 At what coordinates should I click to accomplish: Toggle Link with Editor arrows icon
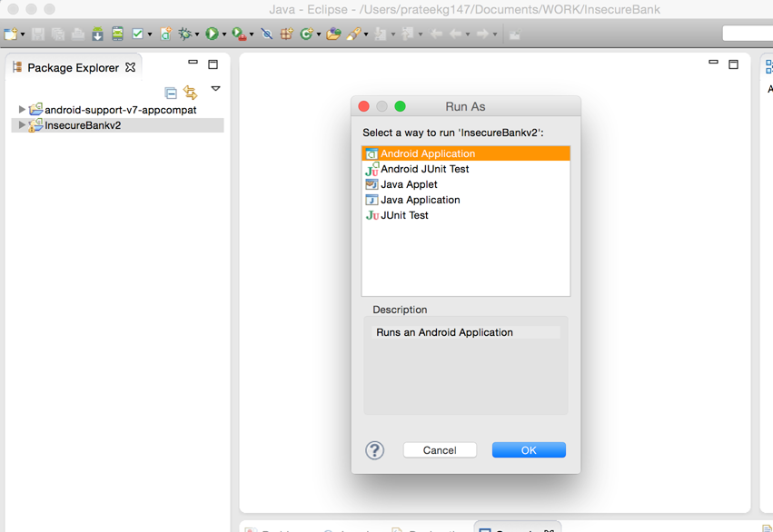pyautogui.click(x=191, y=93)
